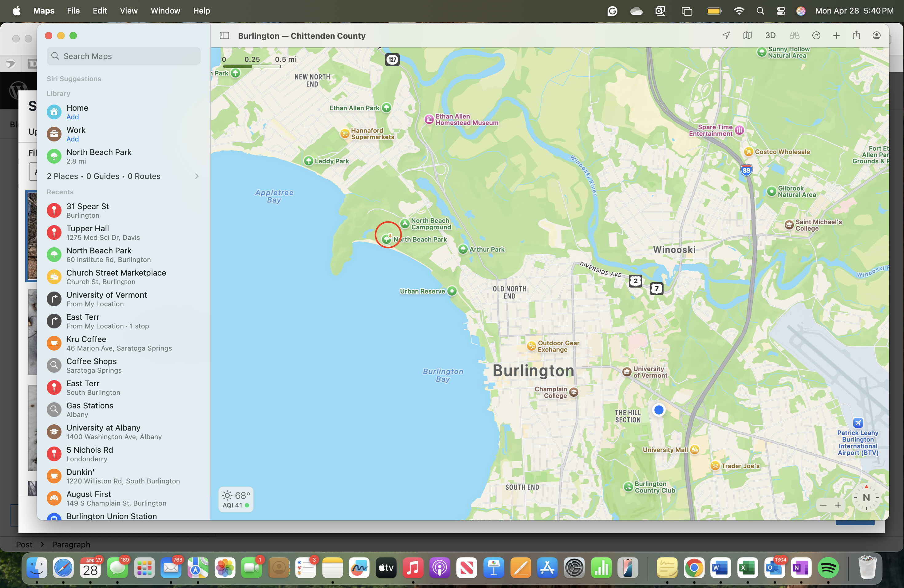
Task: Click the blue current location dot
Action: (659, 410)
